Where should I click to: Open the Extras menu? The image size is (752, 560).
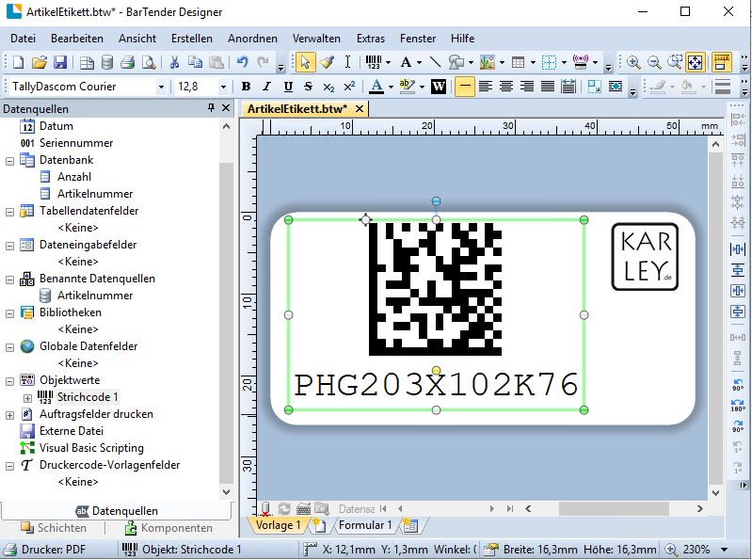(371, 39)
